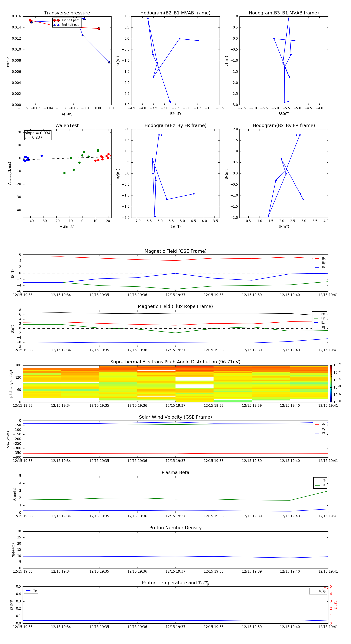Click the '|B|' flux rope legend entry

(320, 327)
